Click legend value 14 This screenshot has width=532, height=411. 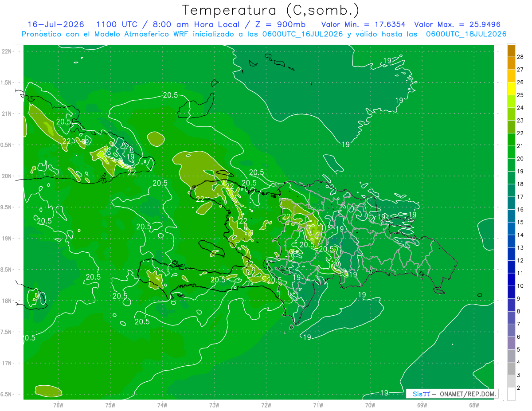click(520, 235)
